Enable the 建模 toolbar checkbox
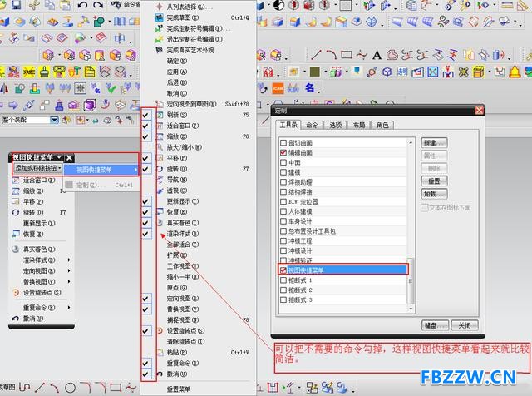The image size is (532, 396). 283,172
